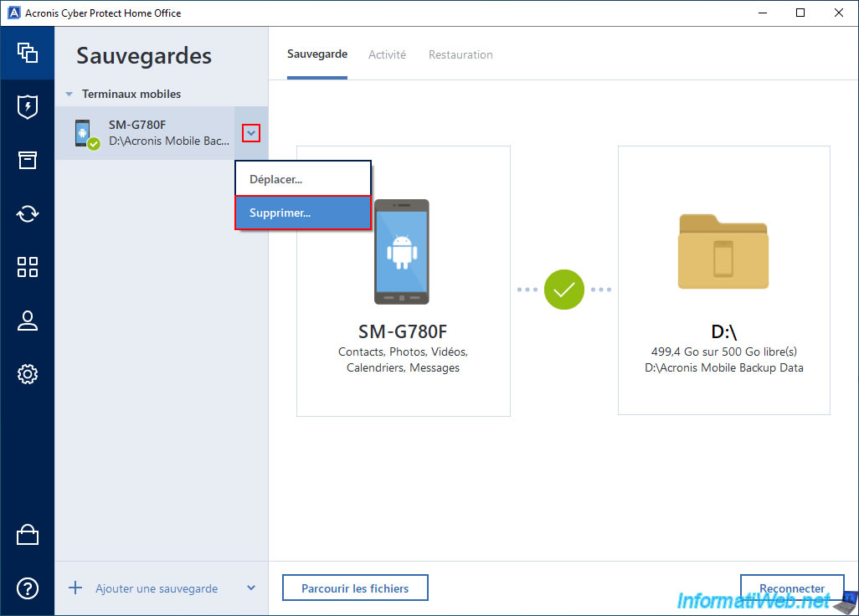859x616 pixels.
Task: Click the Terminaux mobiles group label
Action: pyautogui.click(x=131, y=95)
